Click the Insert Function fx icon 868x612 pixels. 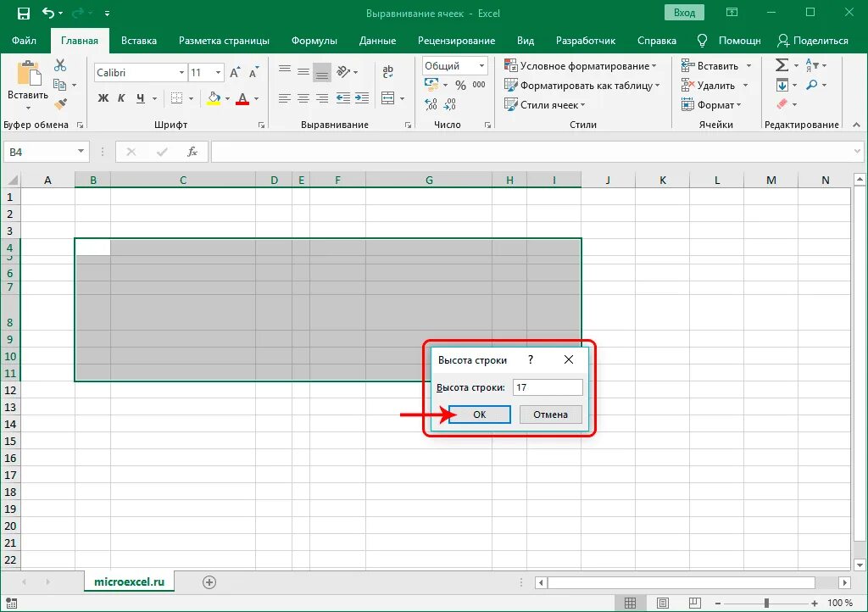click(x=192, y=152)
